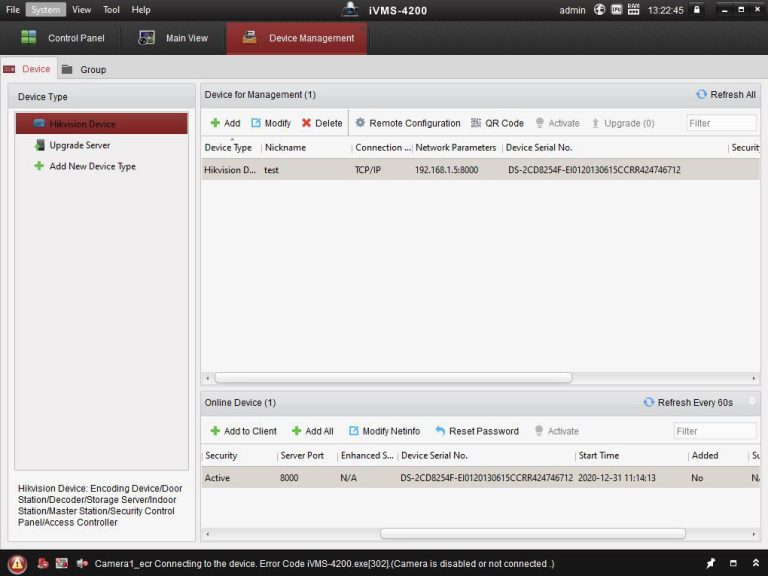
Task: Click Refresh Every 60s
Action: tap(688, 402)
